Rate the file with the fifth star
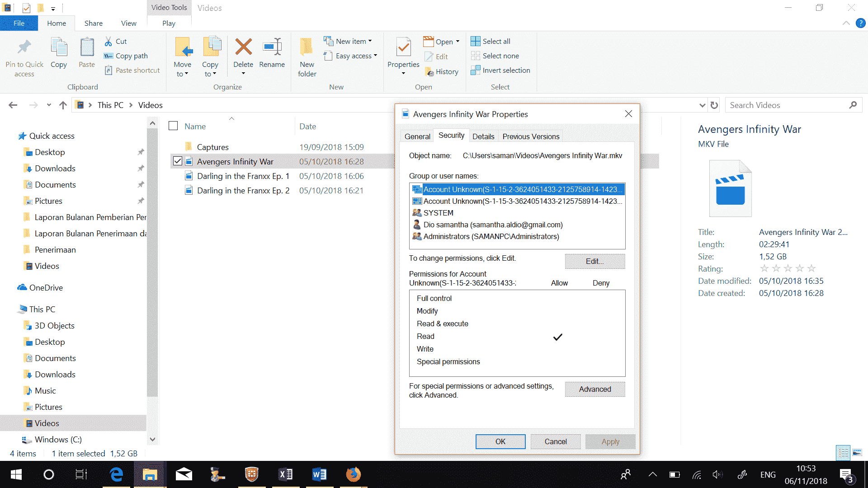 click(811, 268)
